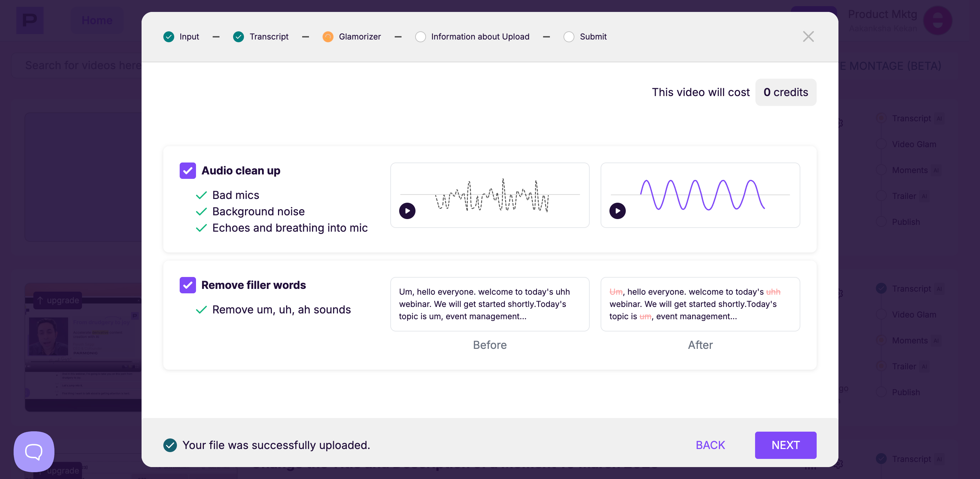
Task: Play the noisy before-cleanup audio sample
Action: pos(407,211)
